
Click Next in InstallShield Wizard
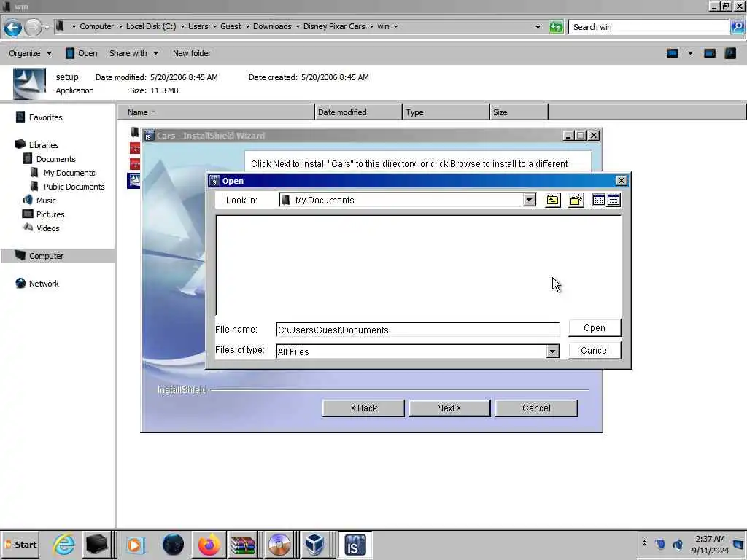pos(449,408)
